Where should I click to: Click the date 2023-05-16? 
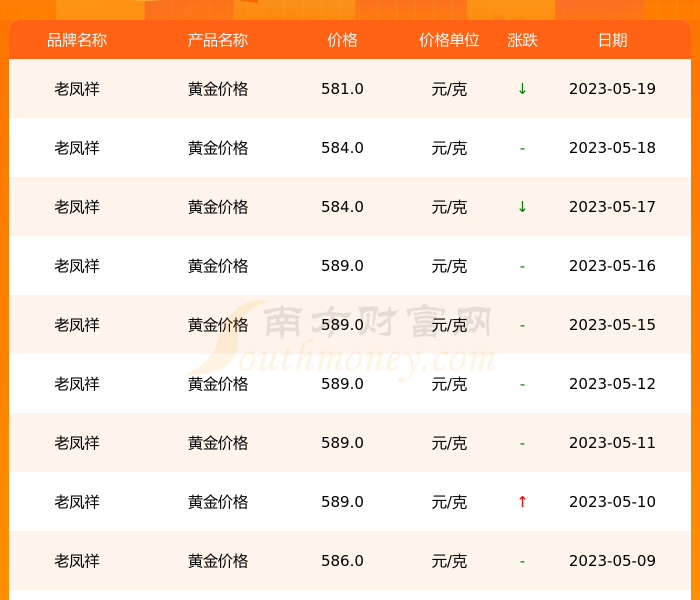[612, 266]
